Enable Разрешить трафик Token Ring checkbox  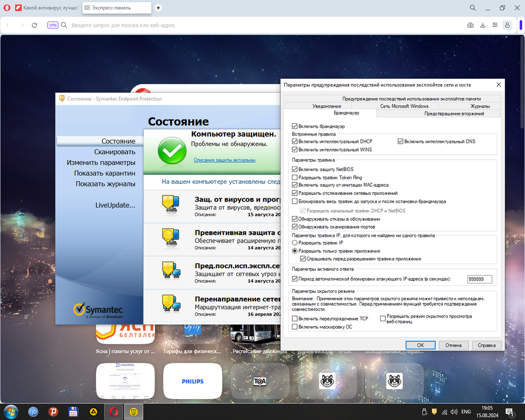tap(295, 177)
